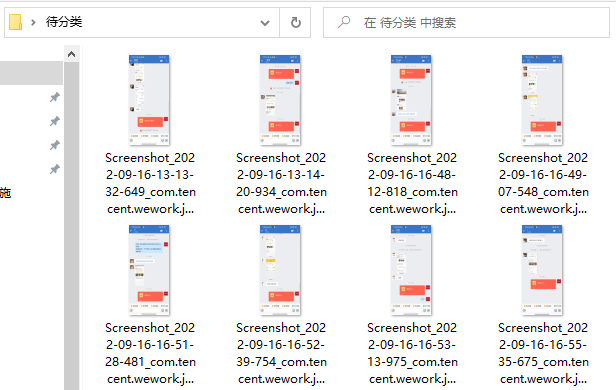Select the 待分类 path segment

click(x=64, y=22)
